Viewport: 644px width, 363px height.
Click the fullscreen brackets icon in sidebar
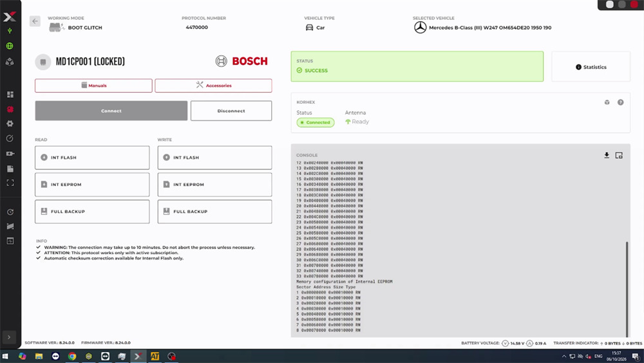coord(10,183)
